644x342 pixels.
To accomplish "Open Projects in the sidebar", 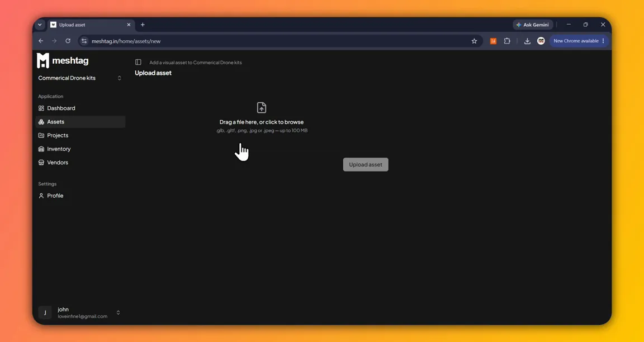I will 80,135.
